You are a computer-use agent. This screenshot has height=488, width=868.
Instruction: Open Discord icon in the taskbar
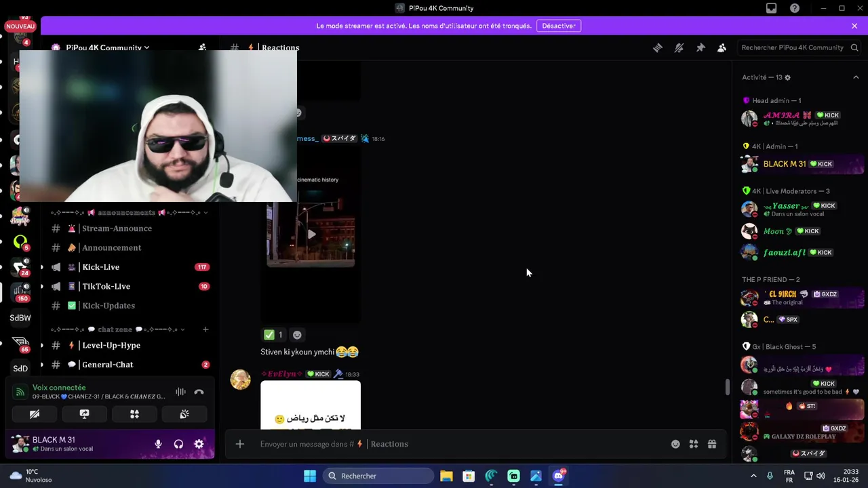[559, 476]
